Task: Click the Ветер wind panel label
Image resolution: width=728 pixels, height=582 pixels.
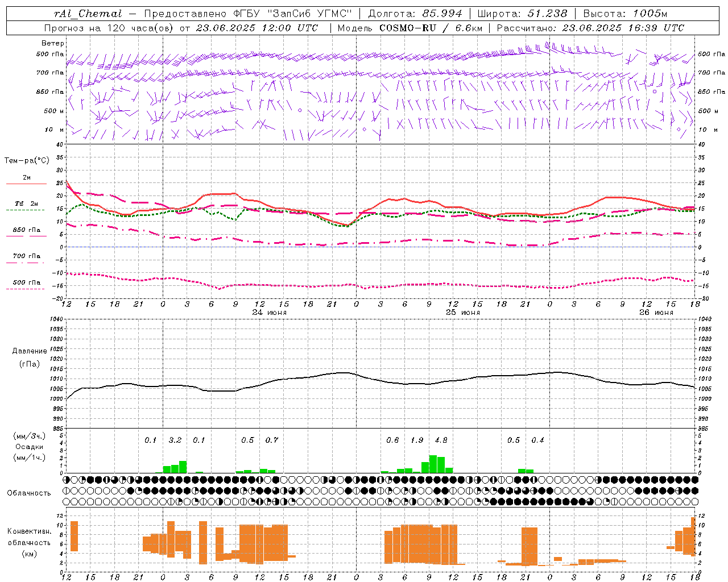Action: 53,43
